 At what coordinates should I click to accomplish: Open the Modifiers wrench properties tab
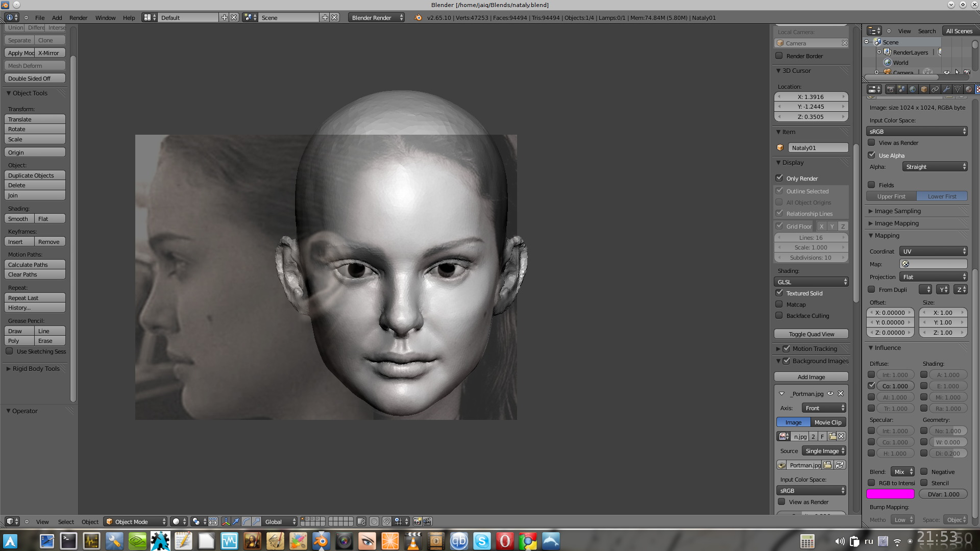tap(946, 89)
